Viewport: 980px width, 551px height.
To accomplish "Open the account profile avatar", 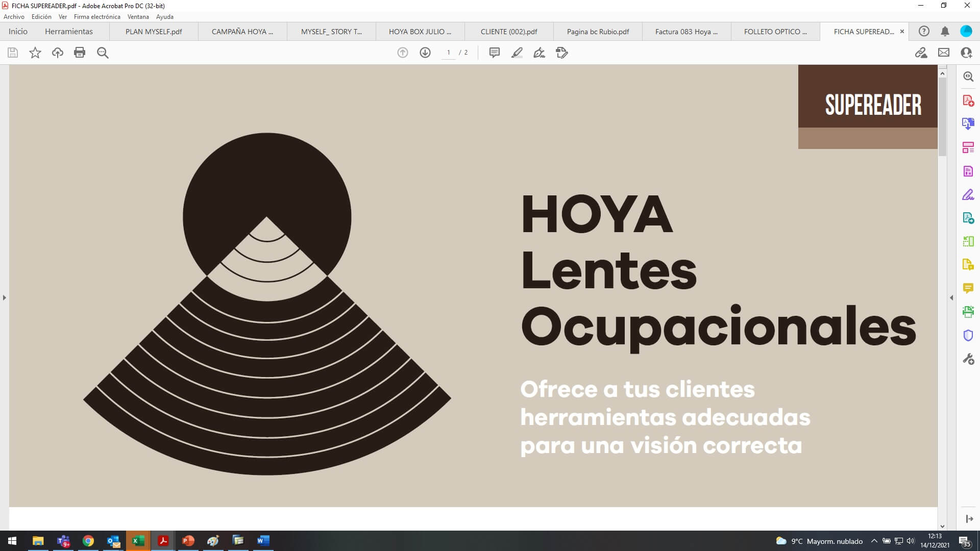I will tap(966, 31).
